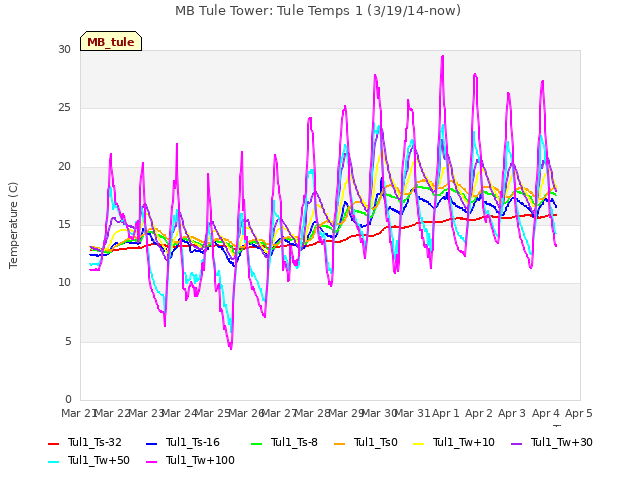Click the Apr 4 x-axis label

click(x=546, y=413)
